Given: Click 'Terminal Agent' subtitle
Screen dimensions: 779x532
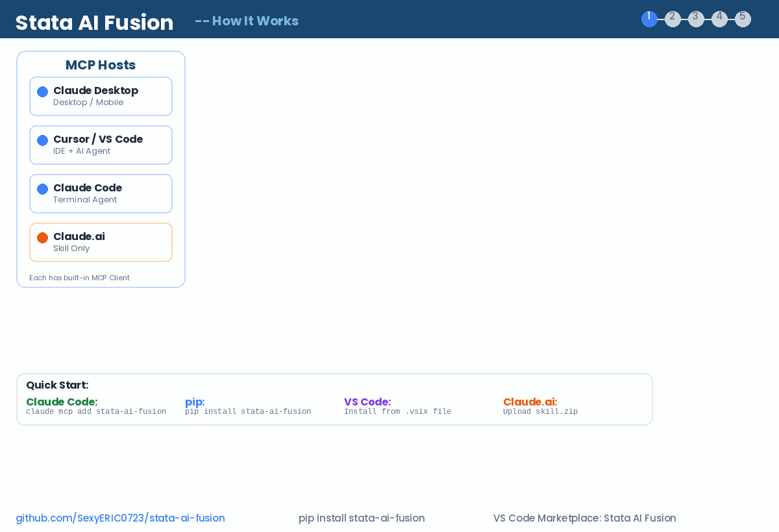Looking at the screenshot, I should [85, 200].
